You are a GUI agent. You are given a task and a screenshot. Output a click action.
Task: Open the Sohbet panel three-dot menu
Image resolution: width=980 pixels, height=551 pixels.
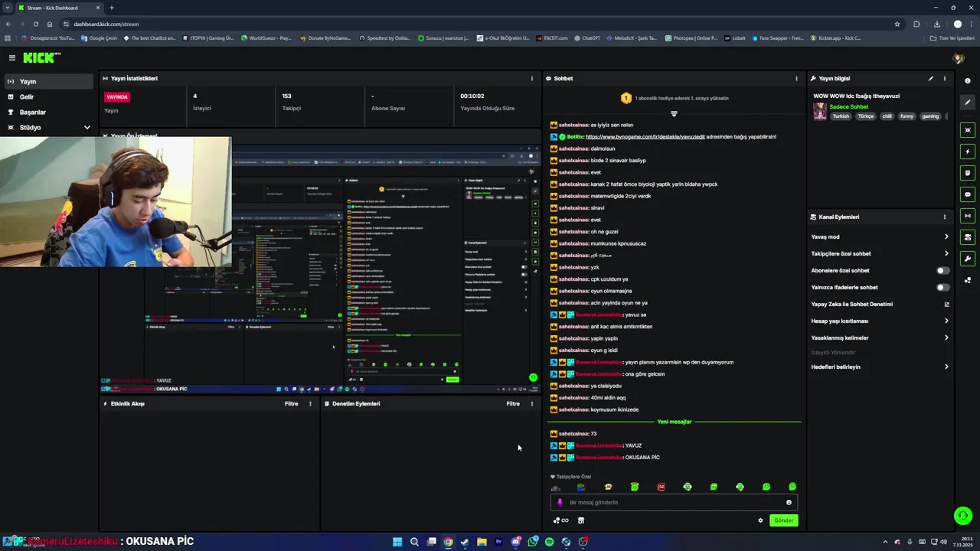(796, 78)
